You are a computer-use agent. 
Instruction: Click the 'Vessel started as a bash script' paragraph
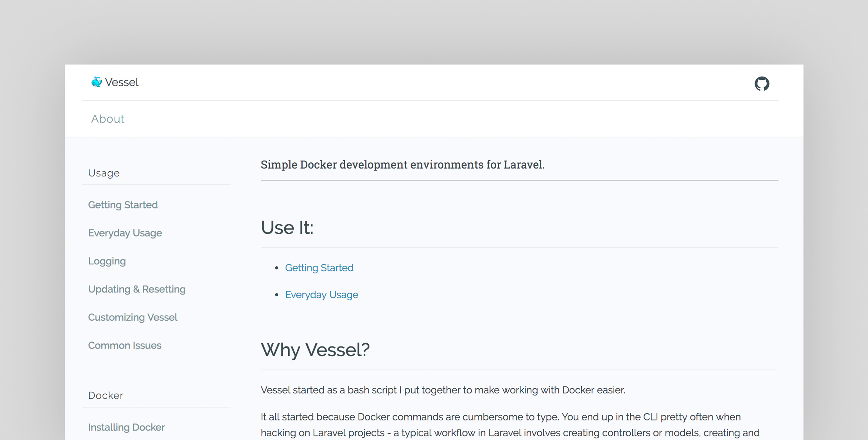443,390
